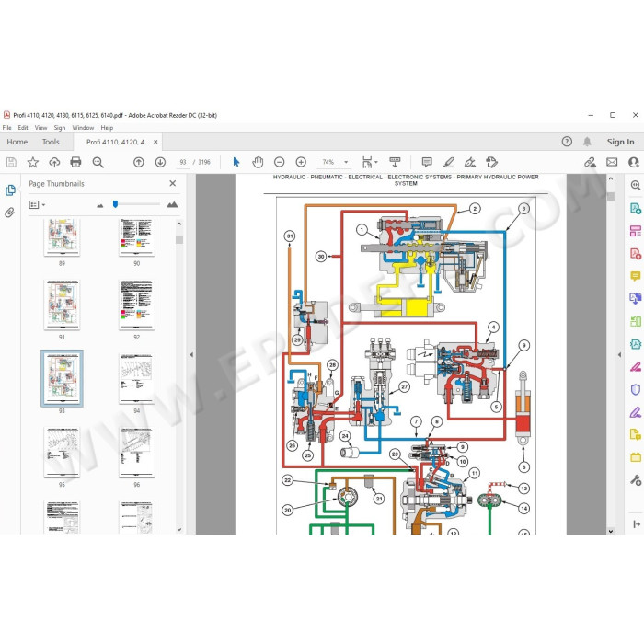Switch to the Home tab

click(17, 142)
